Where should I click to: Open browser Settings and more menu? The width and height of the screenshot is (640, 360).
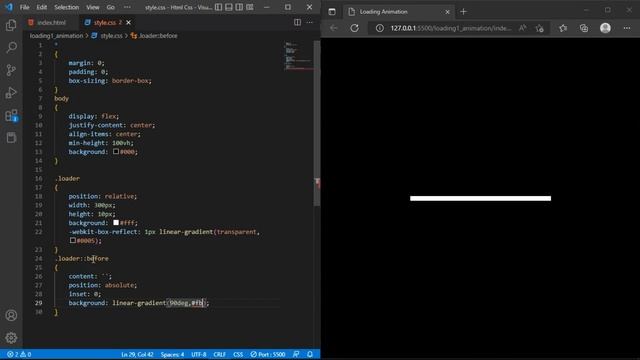[627, 28]
